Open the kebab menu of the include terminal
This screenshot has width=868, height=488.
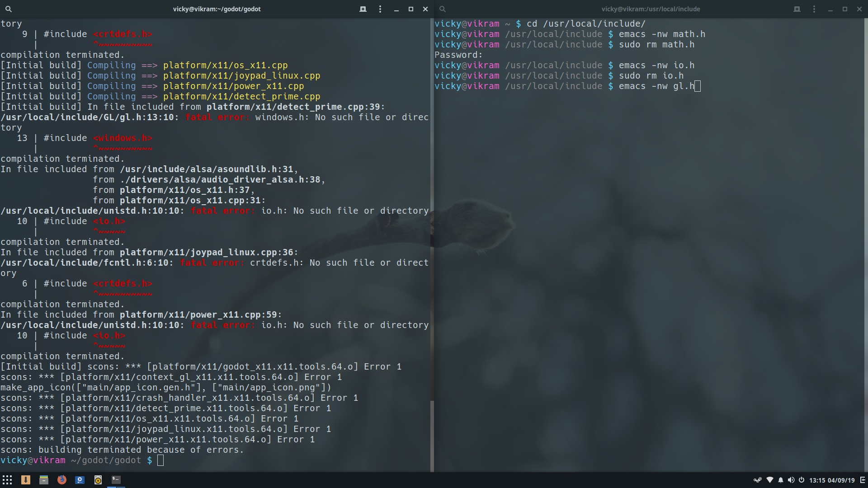tap(813, 9)
